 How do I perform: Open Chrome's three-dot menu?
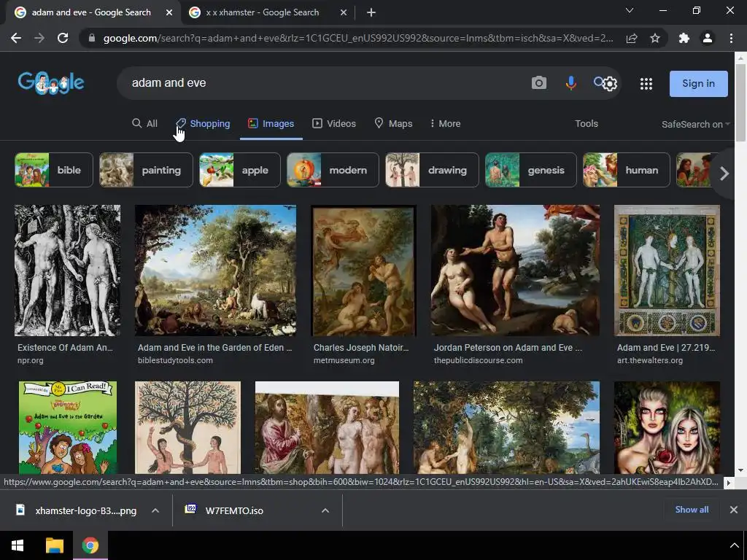click(x=731, y=38)
